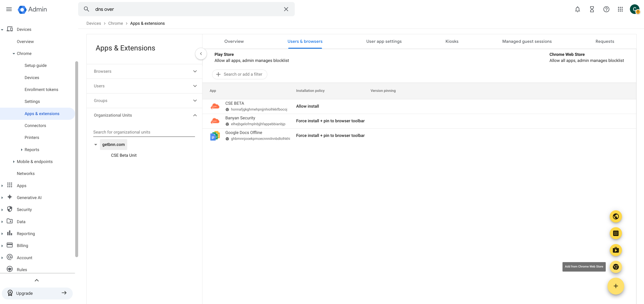Open the Google apps grid launcher
The width and height of the screenshot is (644, 304).
coord(620,9)
